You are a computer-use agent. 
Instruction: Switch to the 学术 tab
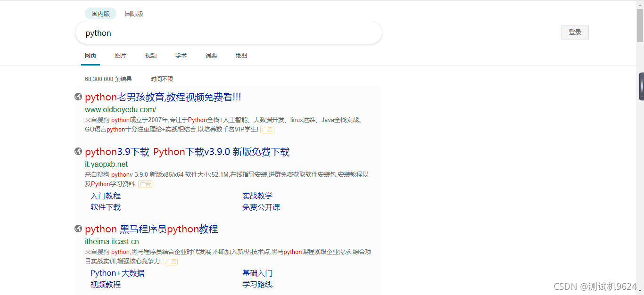point(181,55)
